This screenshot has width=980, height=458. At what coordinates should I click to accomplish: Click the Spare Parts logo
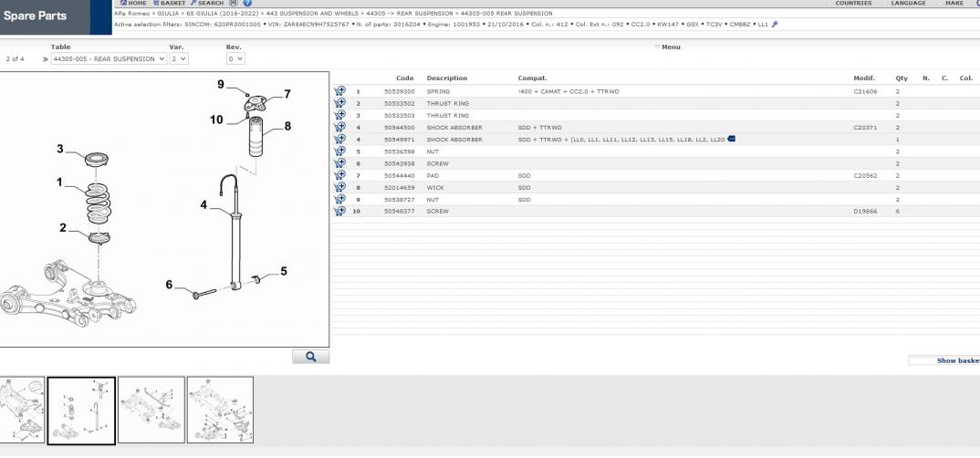click(35, 16)
